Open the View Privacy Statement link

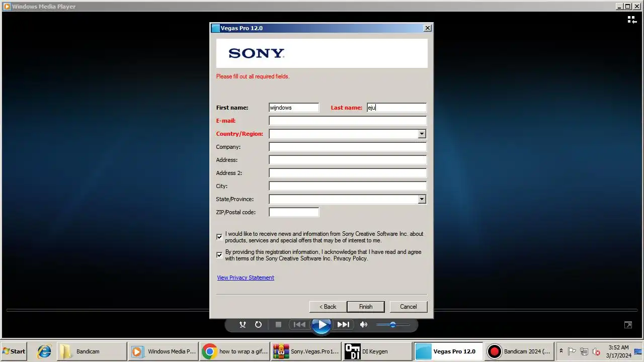click(x=246, y=278)
